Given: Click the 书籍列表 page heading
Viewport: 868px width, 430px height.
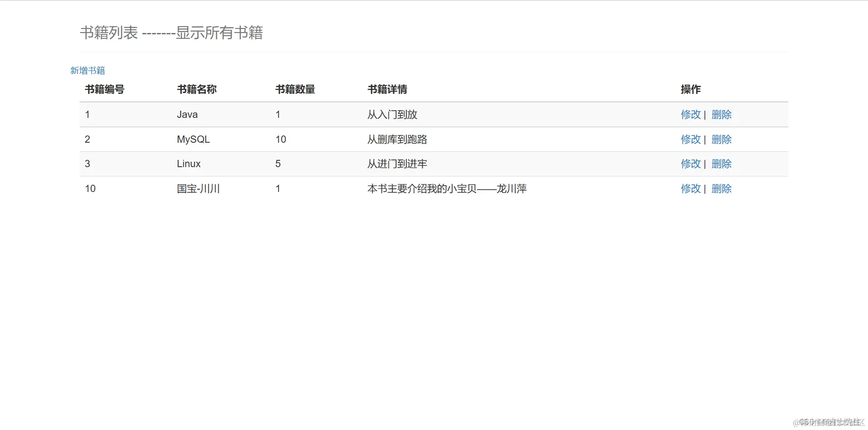Looking at the screenshot, I should pos(171,33).
